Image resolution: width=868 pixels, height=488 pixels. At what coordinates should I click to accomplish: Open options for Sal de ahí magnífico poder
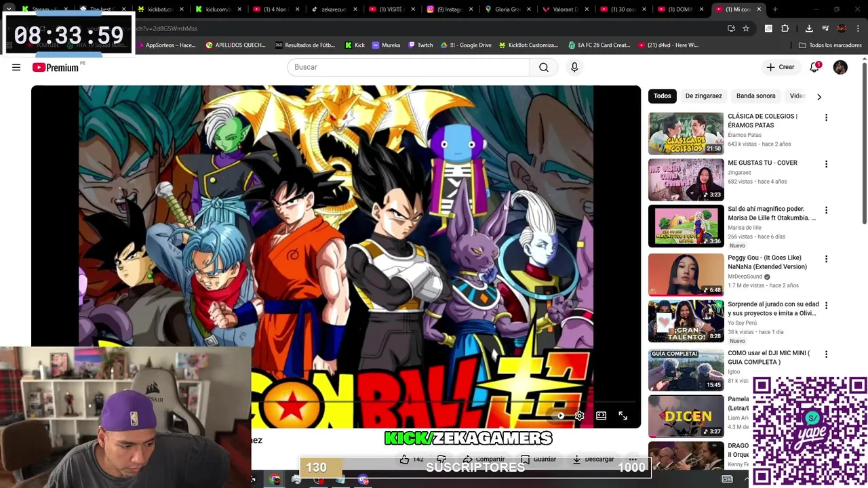826,210
